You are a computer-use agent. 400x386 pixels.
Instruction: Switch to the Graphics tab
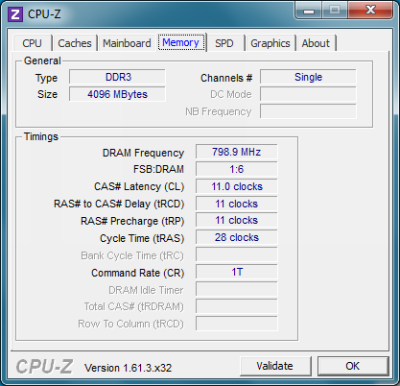click(x=270, y=43)
